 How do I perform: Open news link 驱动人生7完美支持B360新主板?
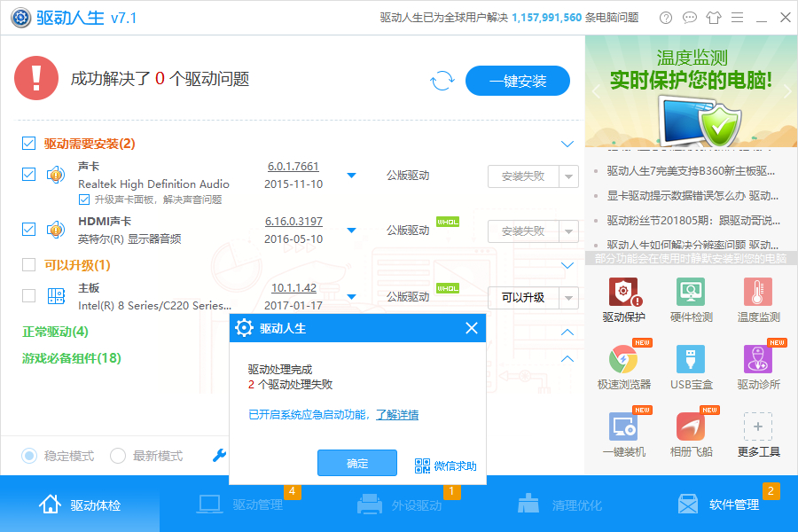691,170
